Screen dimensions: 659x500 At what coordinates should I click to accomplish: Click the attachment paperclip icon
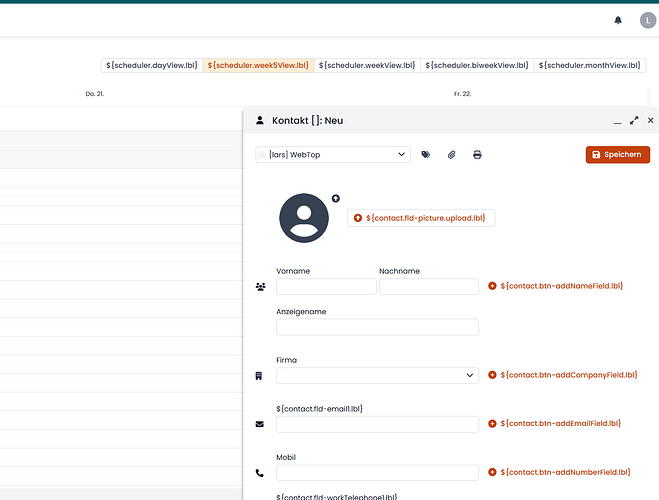point(451,155)
